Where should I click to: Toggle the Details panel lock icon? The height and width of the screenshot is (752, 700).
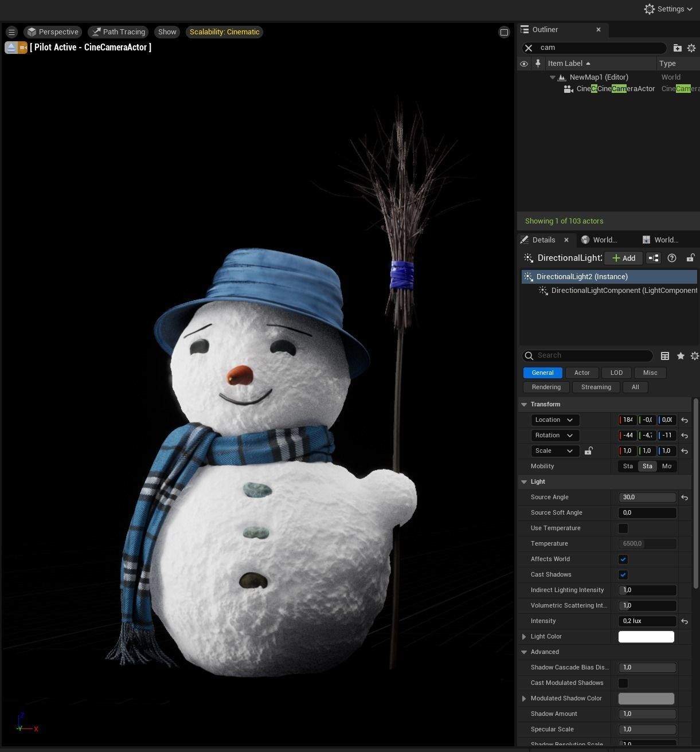pyautogui.click(x=690, y=258)
